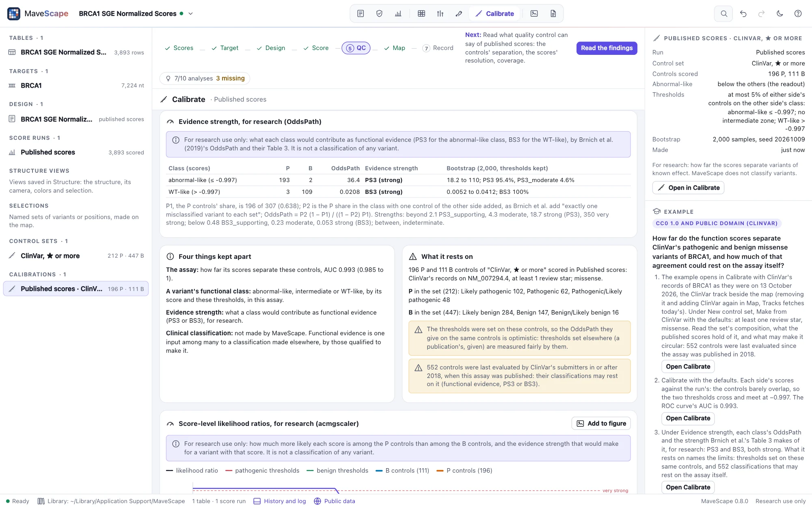The image size is (812, 508).
Task: Open the help question mark icon
Action: pos(798,14)
